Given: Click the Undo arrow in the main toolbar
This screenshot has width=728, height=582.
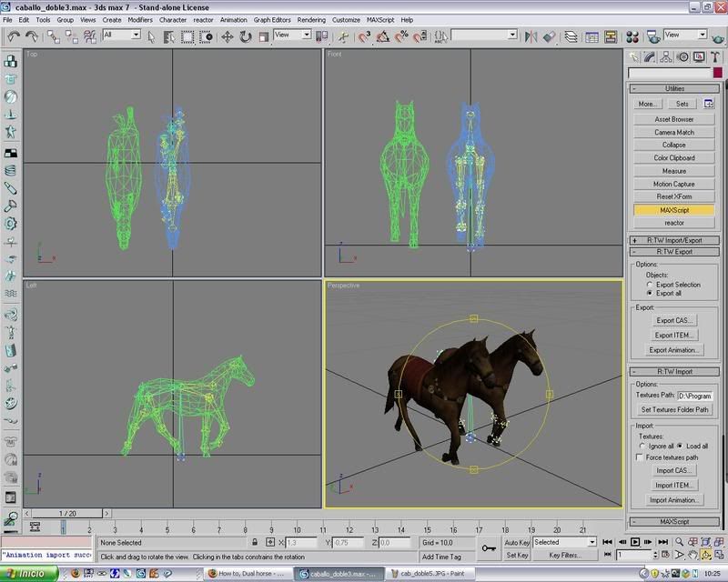Looking at the screenshot, I should pyautogui.click(x=13, y=36).
